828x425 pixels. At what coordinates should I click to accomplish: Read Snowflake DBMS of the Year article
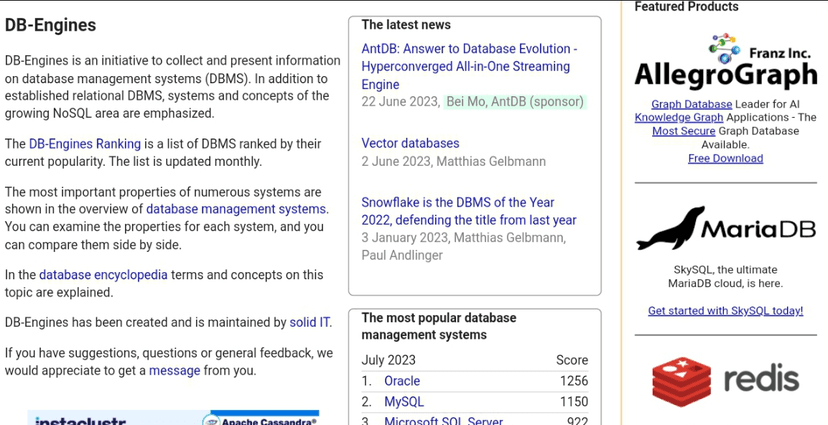coord(468,211)
